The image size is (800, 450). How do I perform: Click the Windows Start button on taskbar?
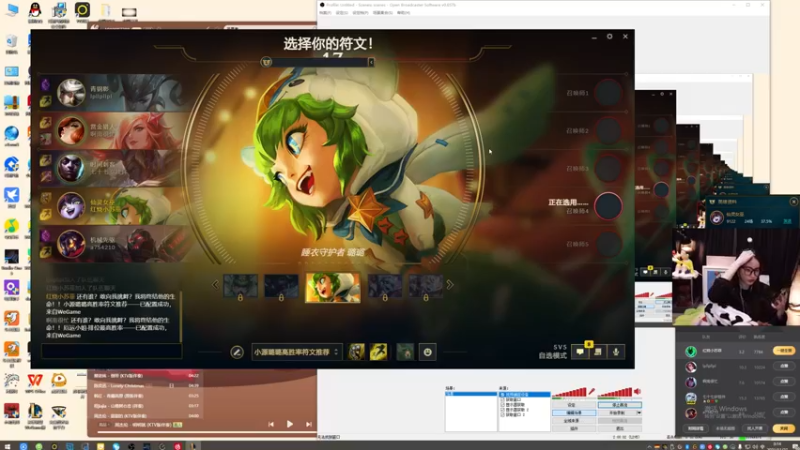(7, 446)
